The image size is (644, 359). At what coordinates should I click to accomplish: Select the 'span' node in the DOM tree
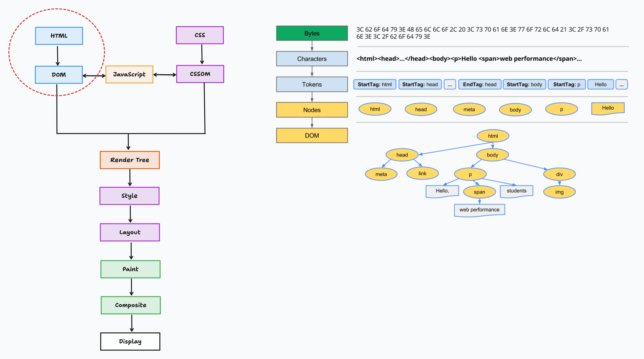pos(479,192)
